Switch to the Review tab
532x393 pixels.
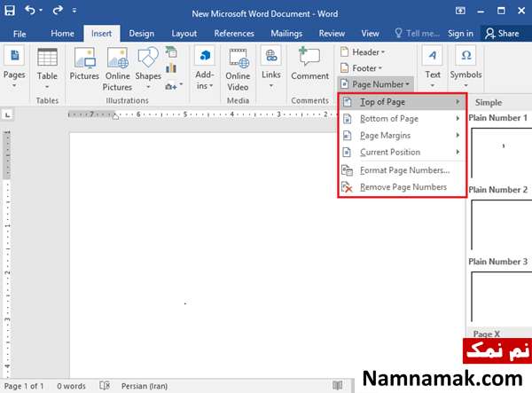point(332,34)
